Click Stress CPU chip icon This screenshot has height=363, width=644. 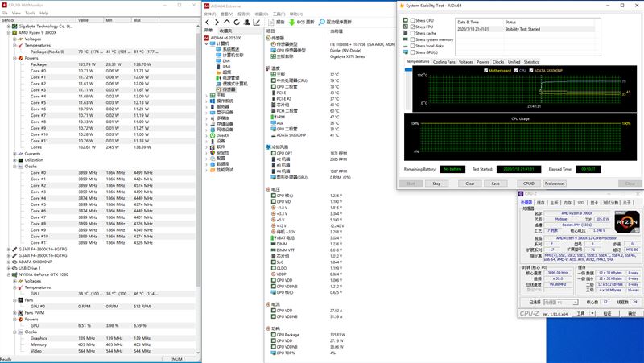point(406,20)
